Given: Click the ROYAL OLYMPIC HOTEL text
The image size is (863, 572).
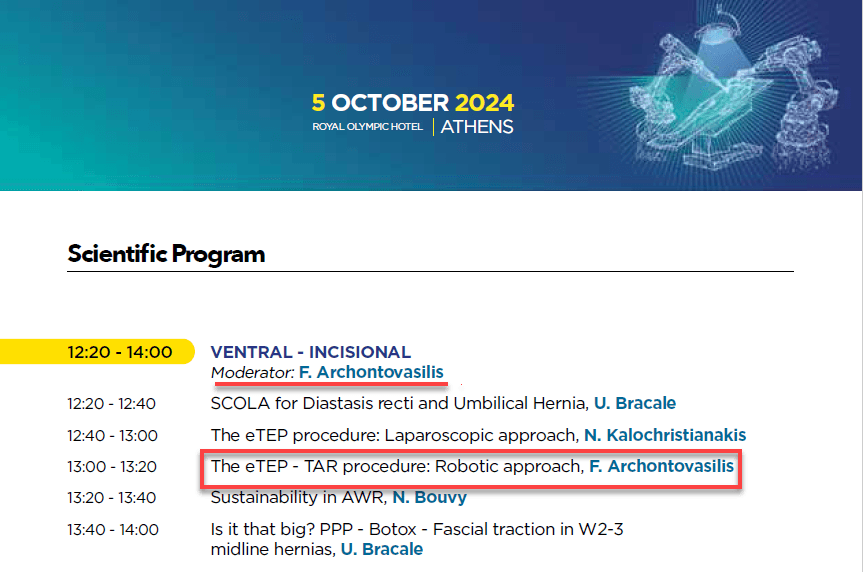Looking at the screenshot, I should [x=368, y=127].
